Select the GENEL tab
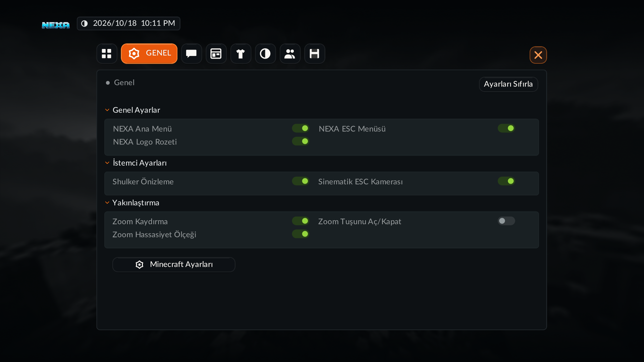This screenshot has height=362, width=644. click(149, 54)
